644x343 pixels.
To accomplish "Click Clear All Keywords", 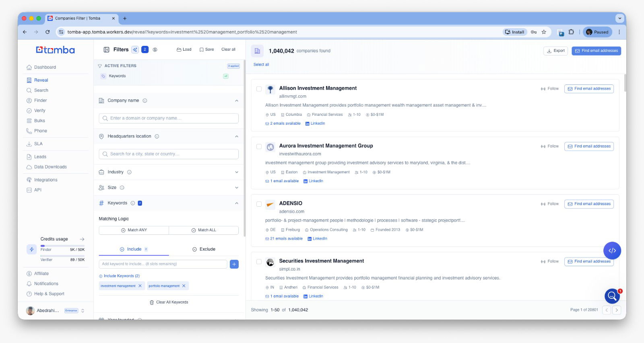I will 169,302.
